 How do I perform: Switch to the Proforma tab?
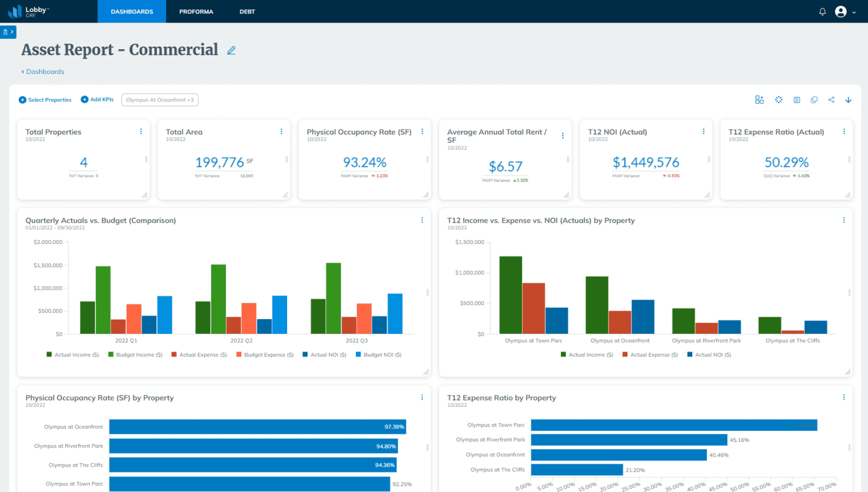coord(196,12)
